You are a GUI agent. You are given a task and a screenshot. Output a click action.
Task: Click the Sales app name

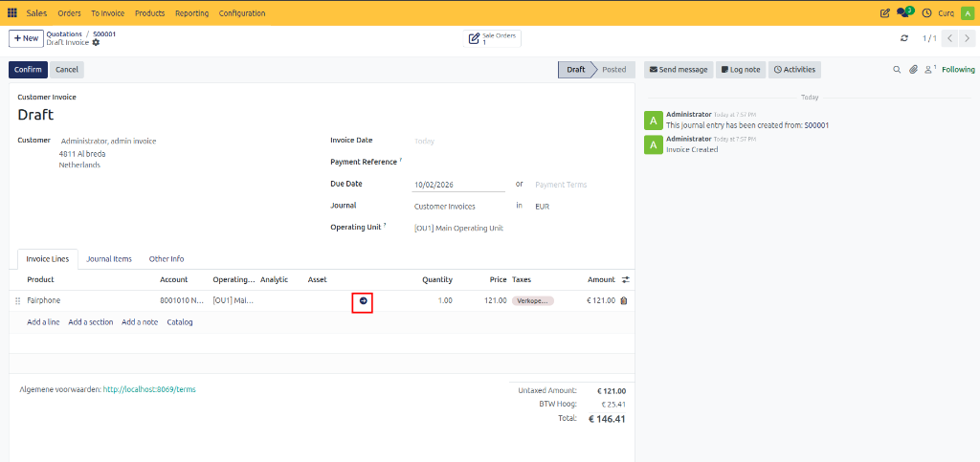point(37,13)
